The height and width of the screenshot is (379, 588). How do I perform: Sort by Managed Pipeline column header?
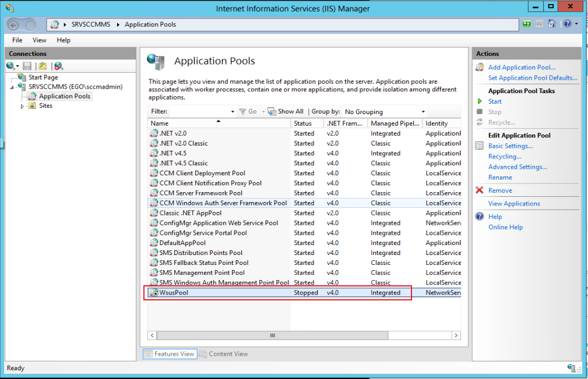395,123
